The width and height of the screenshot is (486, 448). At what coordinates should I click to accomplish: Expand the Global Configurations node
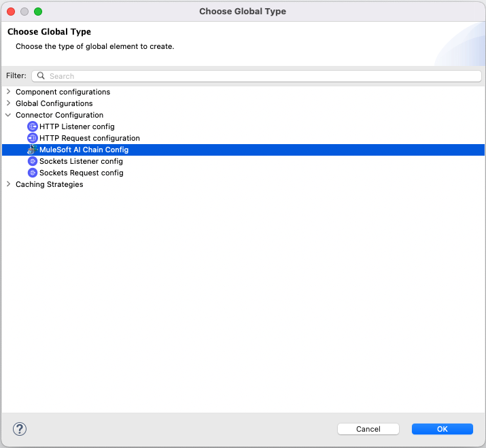point(8,103)
